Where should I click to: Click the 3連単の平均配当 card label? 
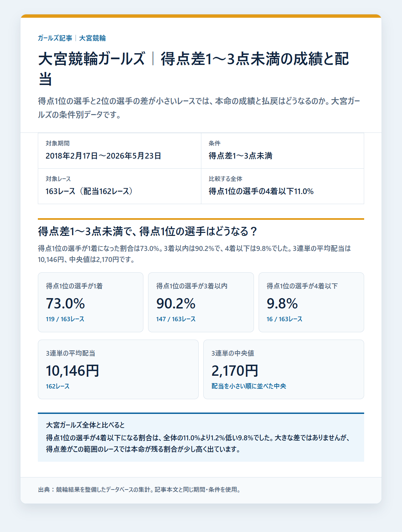70,353
